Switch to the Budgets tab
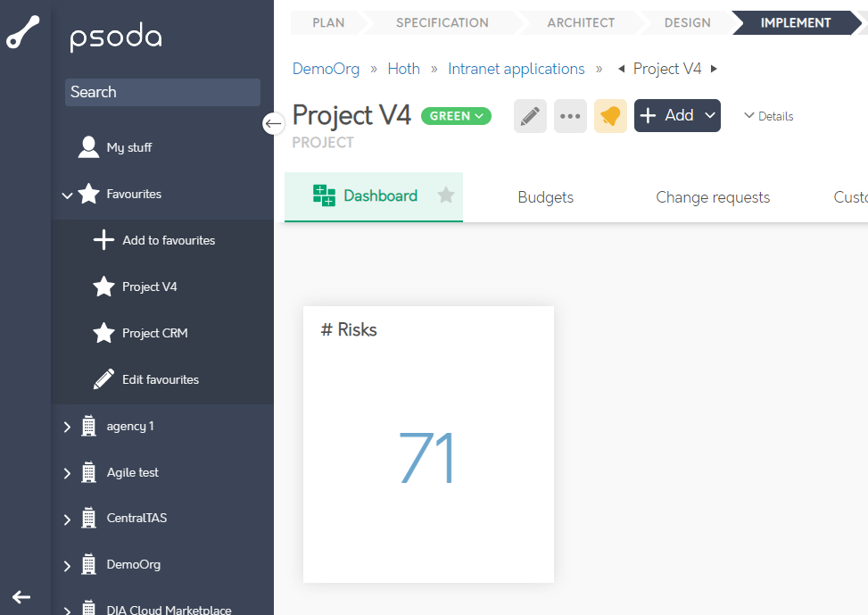The image size is (868, 615). click(545, 197)
